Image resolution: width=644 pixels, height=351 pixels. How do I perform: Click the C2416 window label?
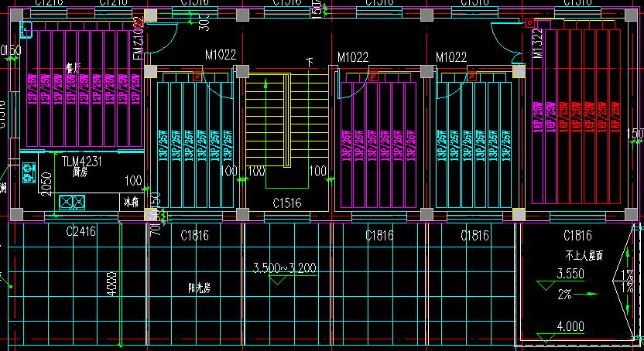(x=80, y=231)
